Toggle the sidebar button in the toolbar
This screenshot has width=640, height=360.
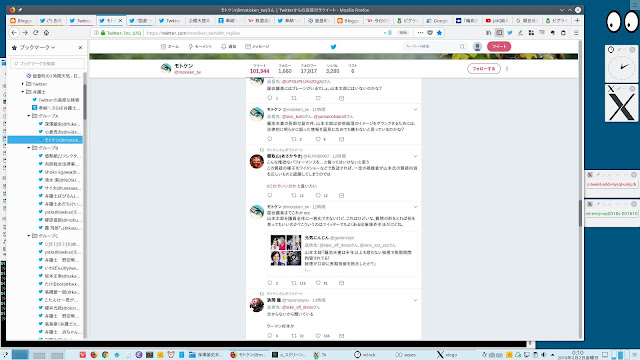[x=499, y=33]
